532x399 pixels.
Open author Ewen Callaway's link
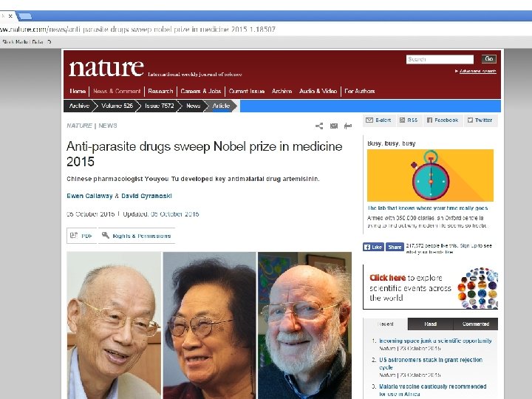pyautogui.click(x=89, y=196)
